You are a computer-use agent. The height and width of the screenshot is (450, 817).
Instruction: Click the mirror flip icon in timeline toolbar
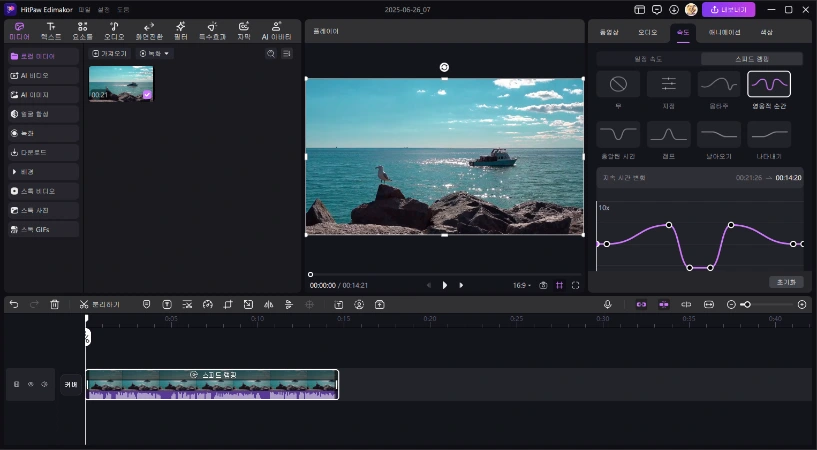point(268,305)
